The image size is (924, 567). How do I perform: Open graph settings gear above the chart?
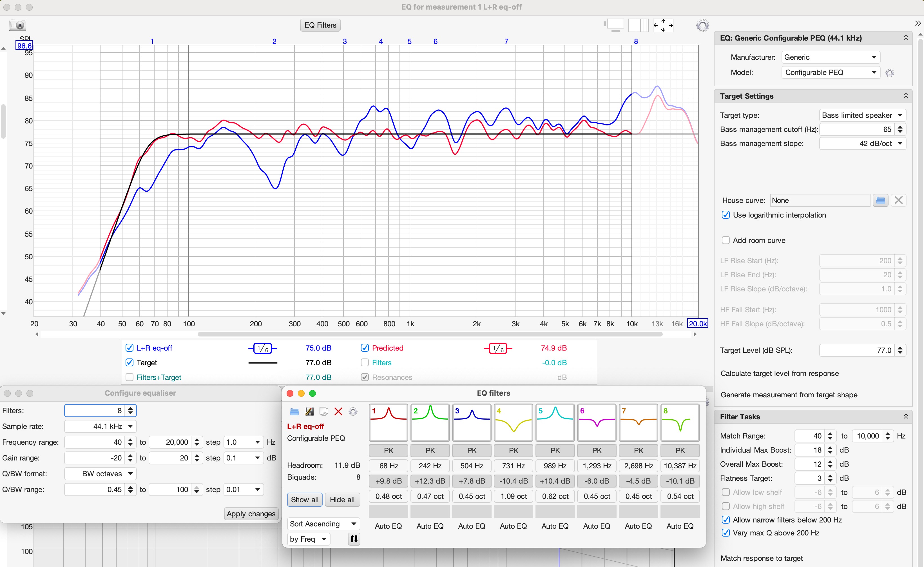coord(702,26)
